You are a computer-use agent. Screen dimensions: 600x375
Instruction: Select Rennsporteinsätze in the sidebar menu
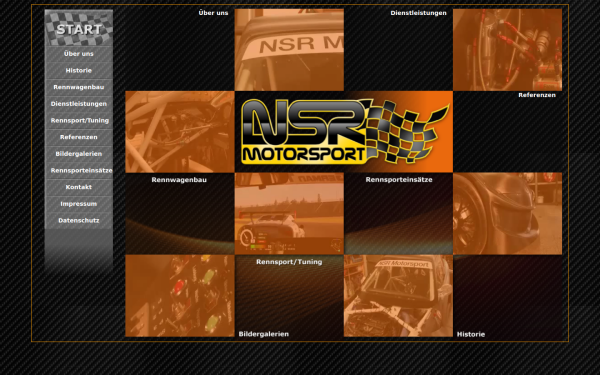[x=79, y=170]
